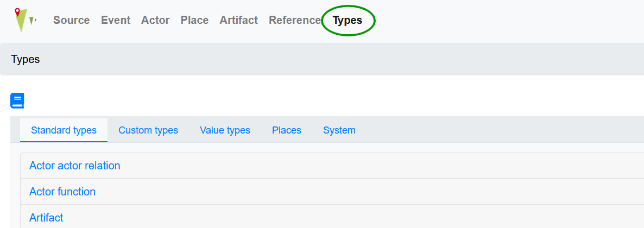Screen dimensions: 644x228
Task: Click the small green triangle beside the logo
Action: click(32, 21)
